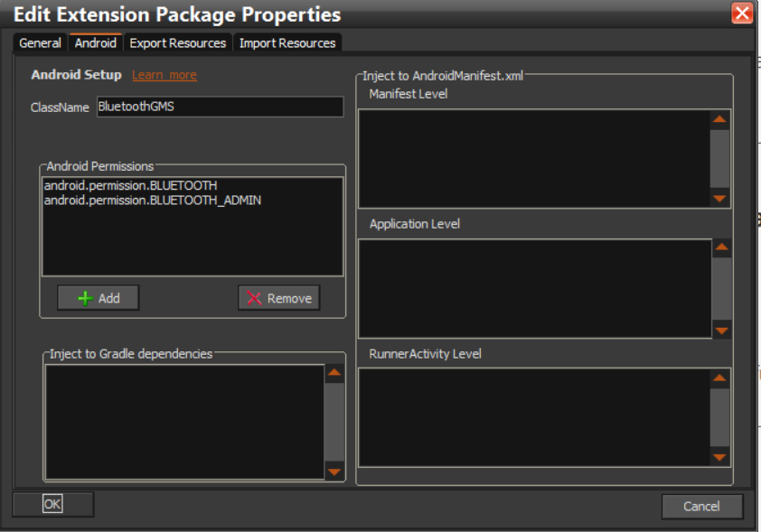The height and width of the screenshot is (532, 761).
Task: Click the scroll-down arrow in RunnerActivity Level box
Action: [719, 457]
